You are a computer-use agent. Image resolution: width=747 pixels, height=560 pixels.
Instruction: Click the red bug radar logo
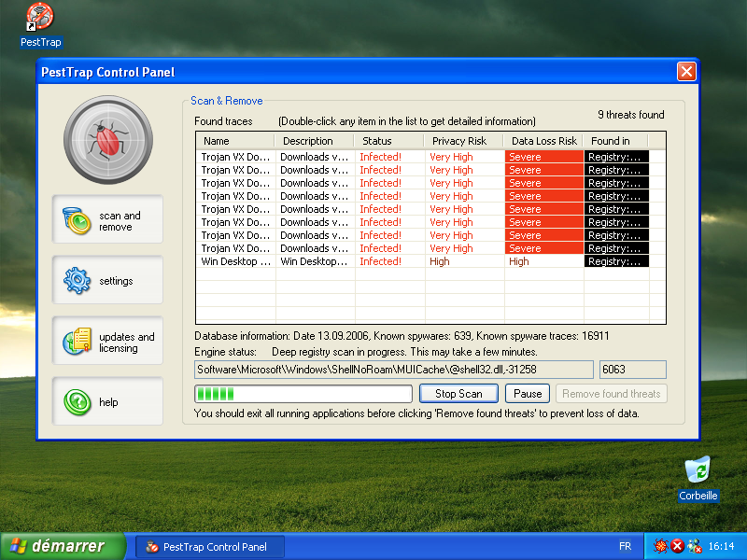point(108,140)
